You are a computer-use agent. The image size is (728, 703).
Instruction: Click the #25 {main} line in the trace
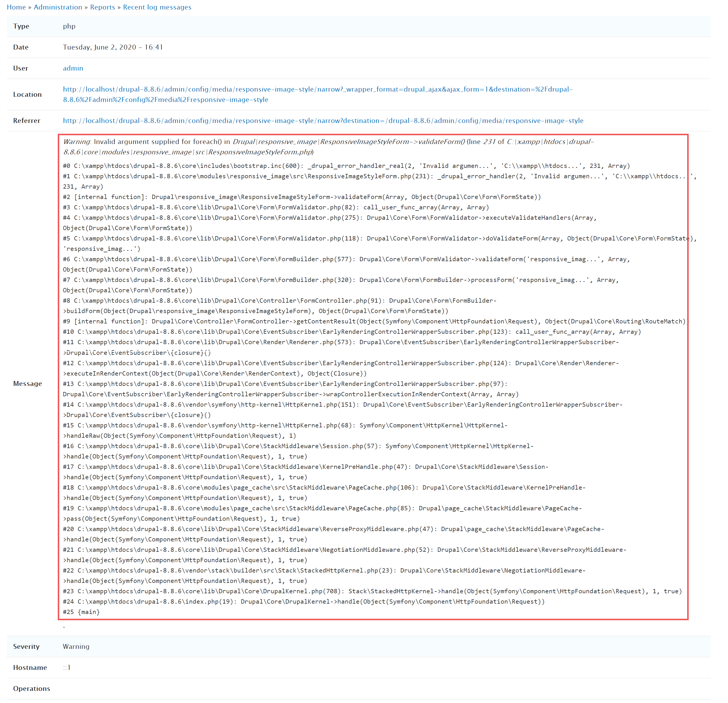(81, 612)
